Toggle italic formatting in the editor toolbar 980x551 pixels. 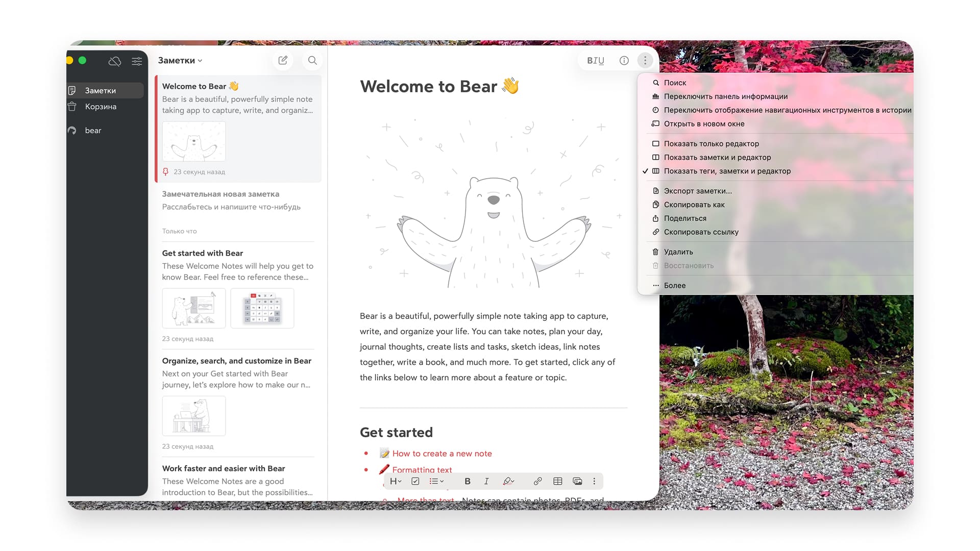pyautogui.click(x=486, y=481)
